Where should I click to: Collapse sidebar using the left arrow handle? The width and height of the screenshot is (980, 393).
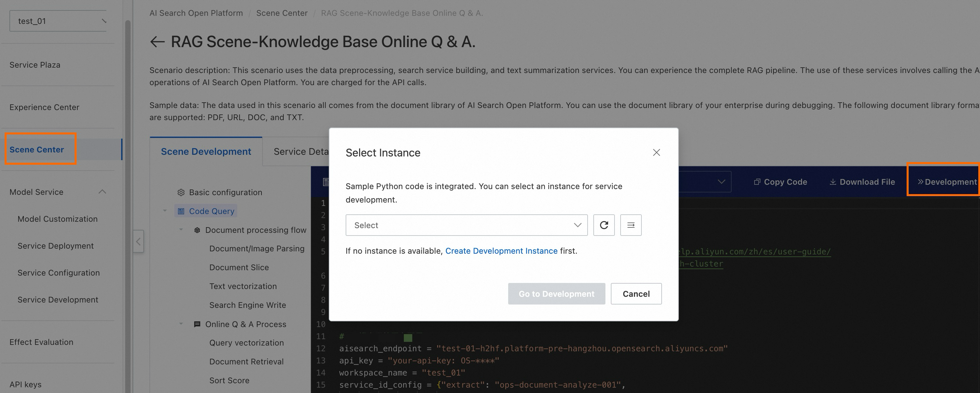pyautogui.click(x=138, y=241)
